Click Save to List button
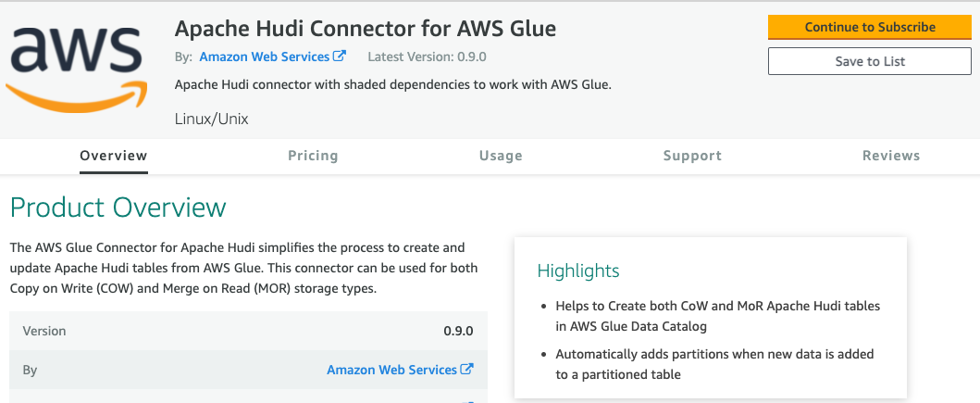Screen dimensions: 980x403 pyautogui.click(x=869, y=61)
